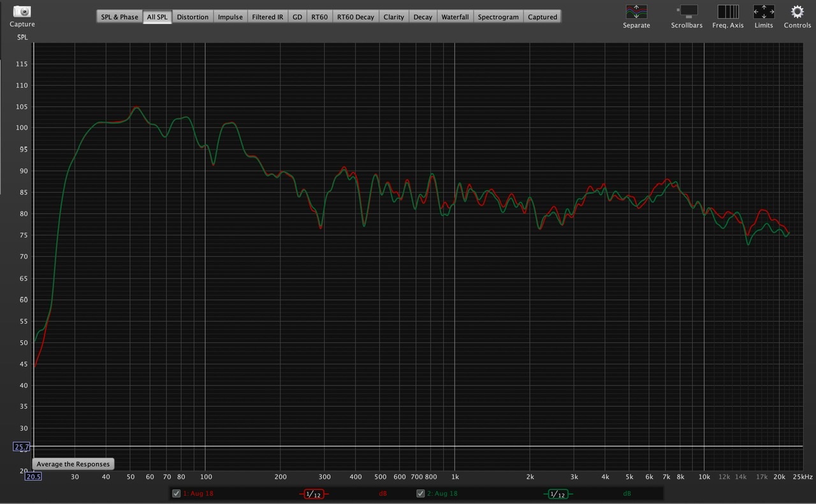
Task: Uncheck the red '1: Aug 18' trace checkbox
Action: tap(177, 494)
